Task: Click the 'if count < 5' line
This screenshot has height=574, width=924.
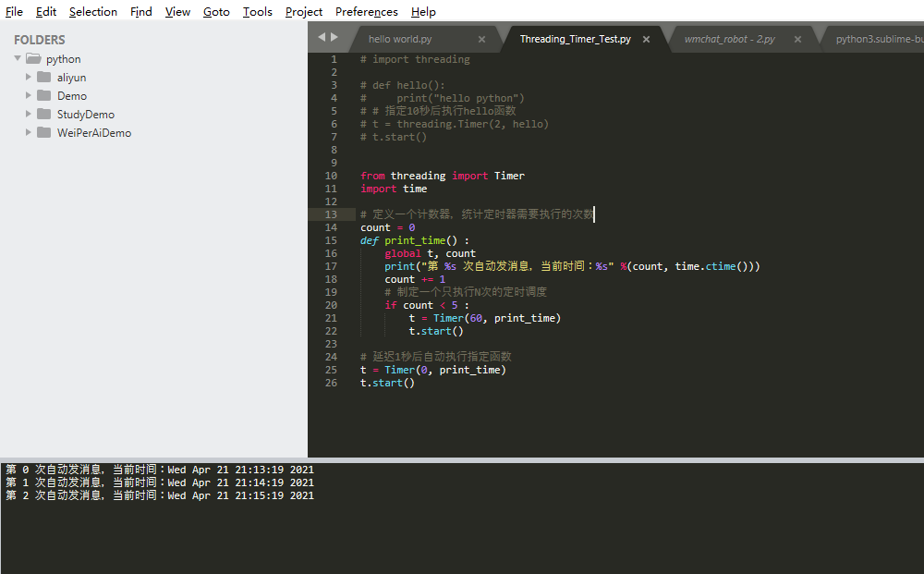Action: click(427, 305)
